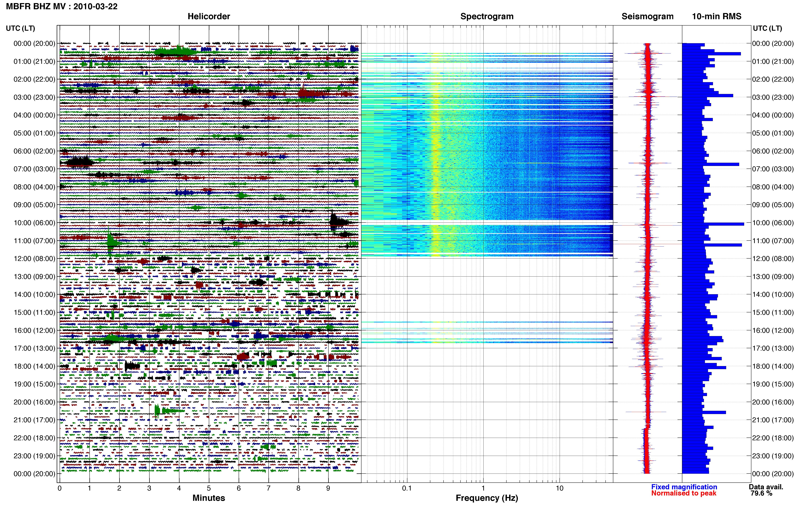Click the Minutes axis tick '7'
812x508 pixels.
click(x=268, y=488)
